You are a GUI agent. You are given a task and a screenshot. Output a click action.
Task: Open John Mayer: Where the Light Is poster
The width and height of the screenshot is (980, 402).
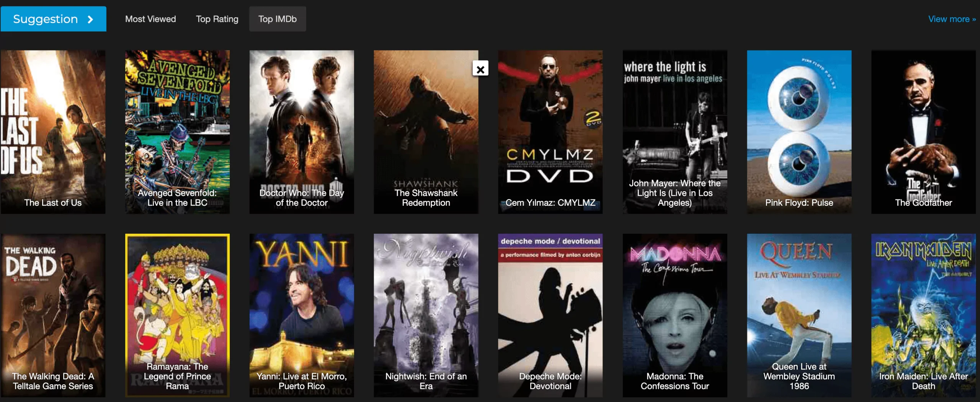(675, 132)
